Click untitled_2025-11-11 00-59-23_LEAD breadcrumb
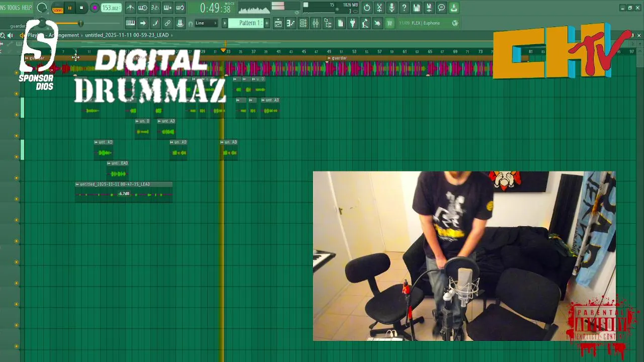644x362 pixels. coord(127,35)
